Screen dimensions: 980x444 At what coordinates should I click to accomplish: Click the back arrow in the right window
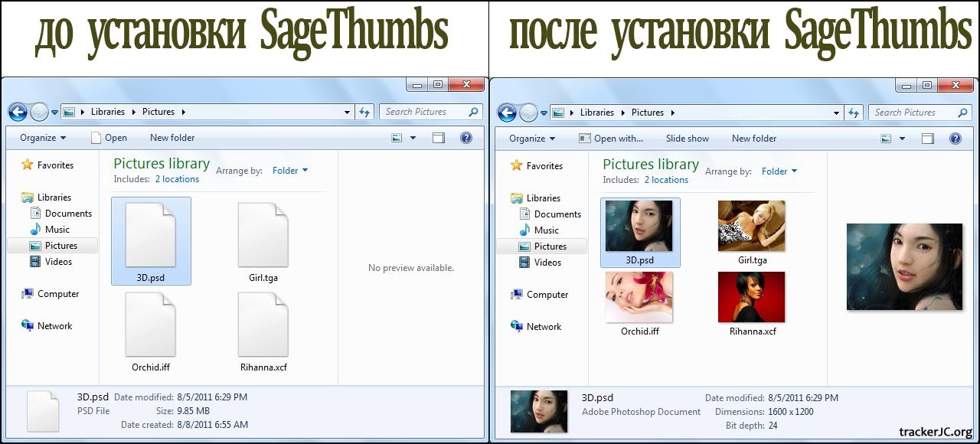pyautogui.click(x=507, y=113)
